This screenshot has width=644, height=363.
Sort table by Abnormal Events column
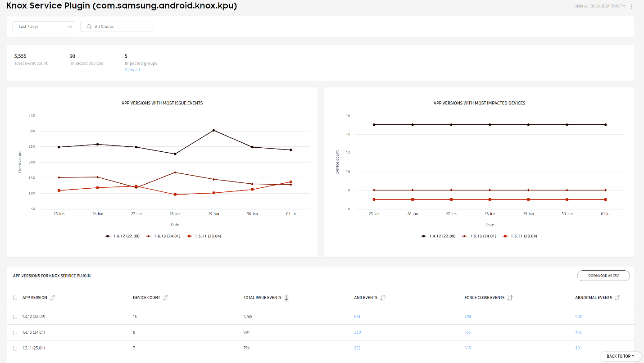tap(617, 298)
